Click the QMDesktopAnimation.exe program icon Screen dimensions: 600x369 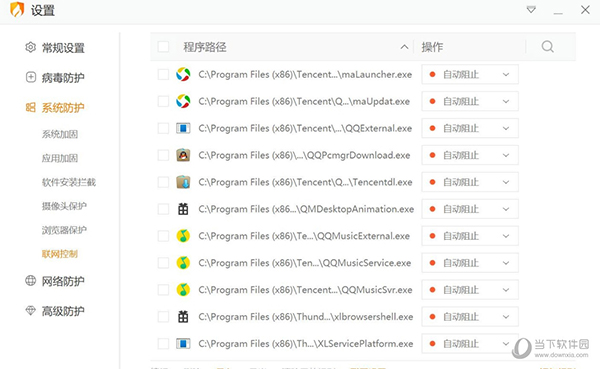183,209
